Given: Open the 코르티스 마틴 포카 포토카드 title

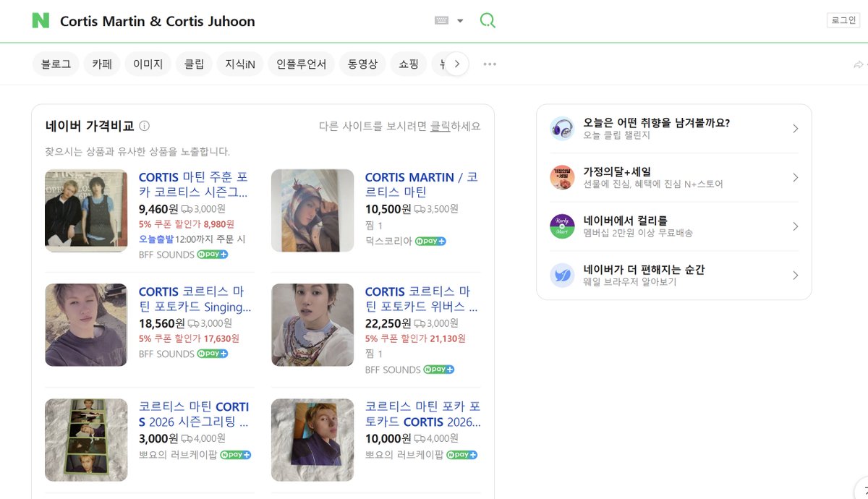Looking at the screenshot, I should tap(422, 414).
